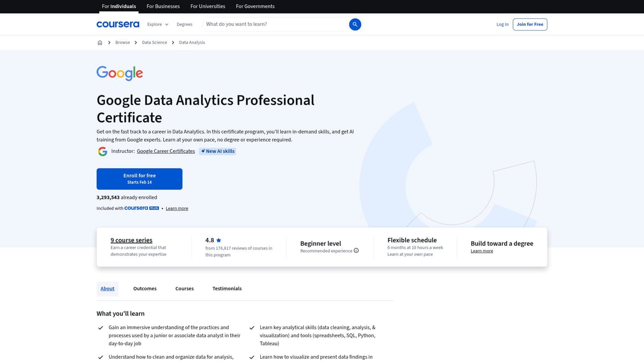Click the checkmark beside 'Gain an immersive understanding'
644x362 pixels.
coord(100,328)
